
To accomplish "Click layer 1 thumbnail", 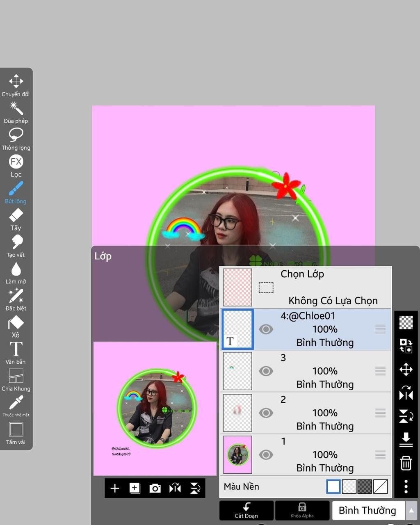I will pos(237,455).
